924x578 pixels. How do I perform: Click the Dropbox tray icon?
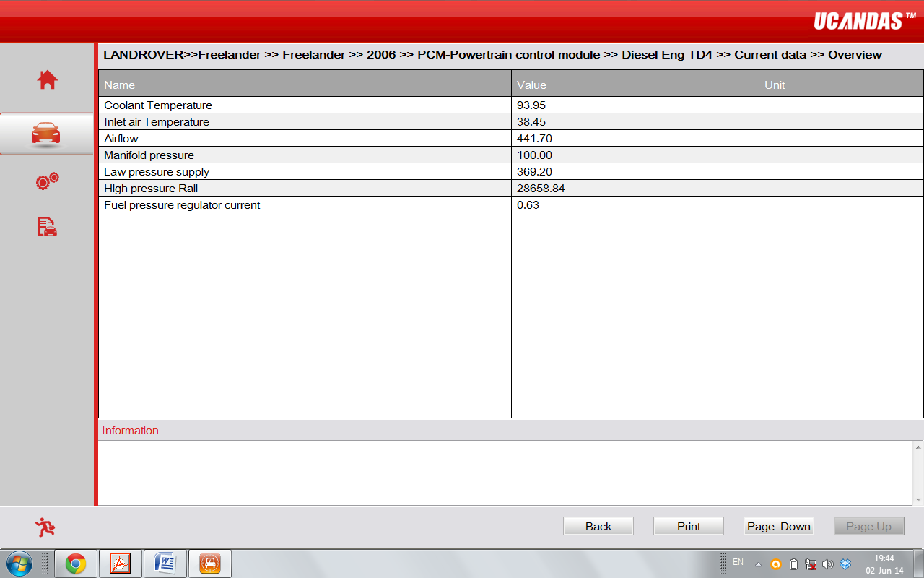pyautogui.click(x=845, y=564)
